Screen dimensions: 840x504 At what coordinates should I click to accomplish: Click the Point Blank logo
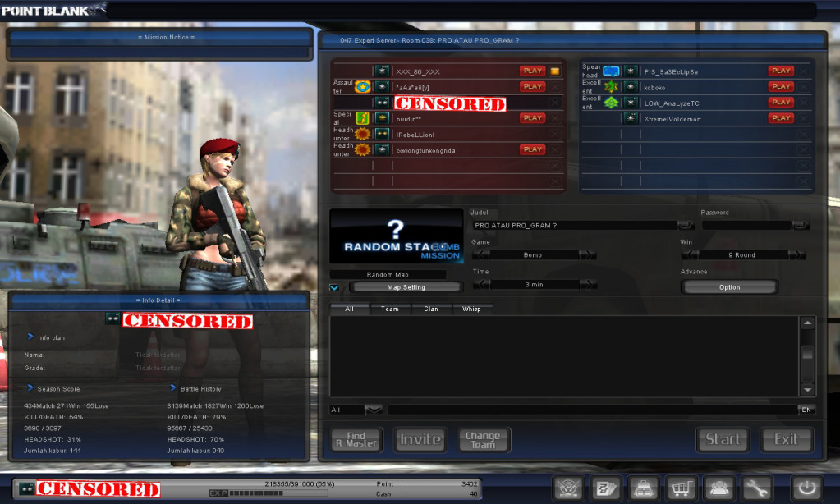[53, 10]
